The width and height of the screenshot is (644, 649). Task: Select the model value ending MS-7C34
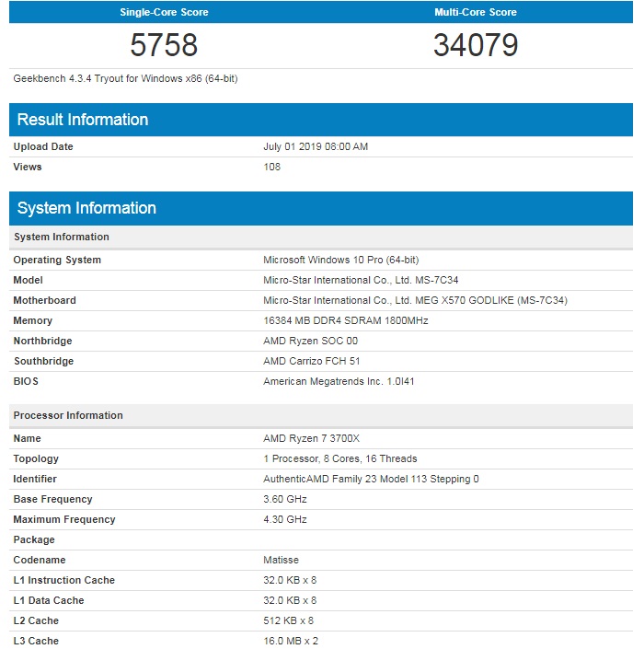(361, 280)
